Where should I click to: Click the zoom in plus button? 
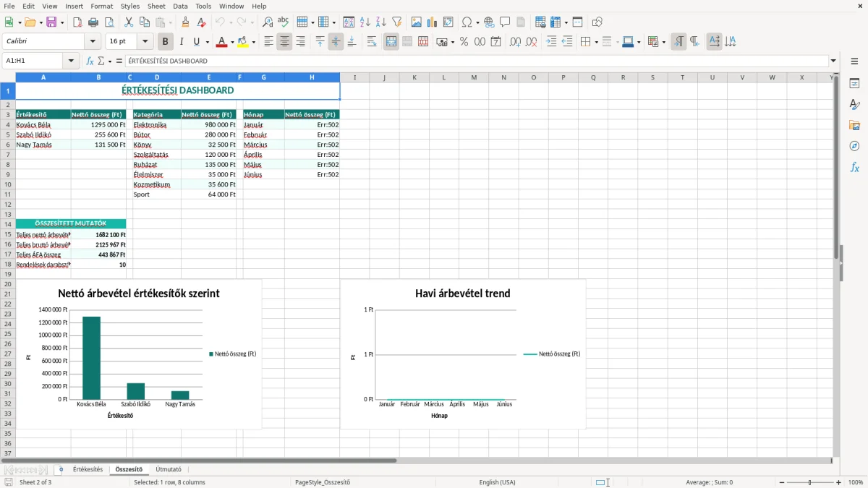tap(839, 482)
